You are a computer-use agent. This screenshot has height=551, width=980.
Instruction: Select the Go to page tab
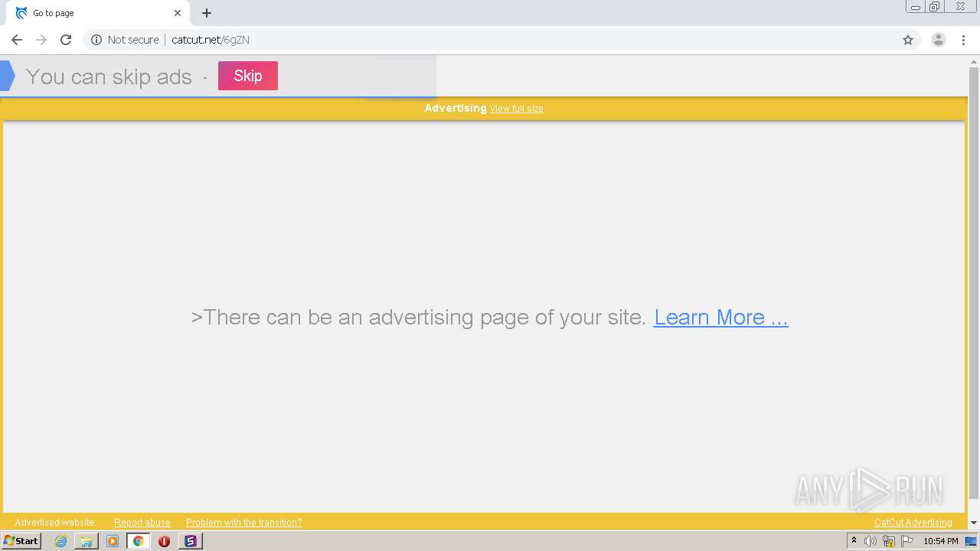[96, 13]
